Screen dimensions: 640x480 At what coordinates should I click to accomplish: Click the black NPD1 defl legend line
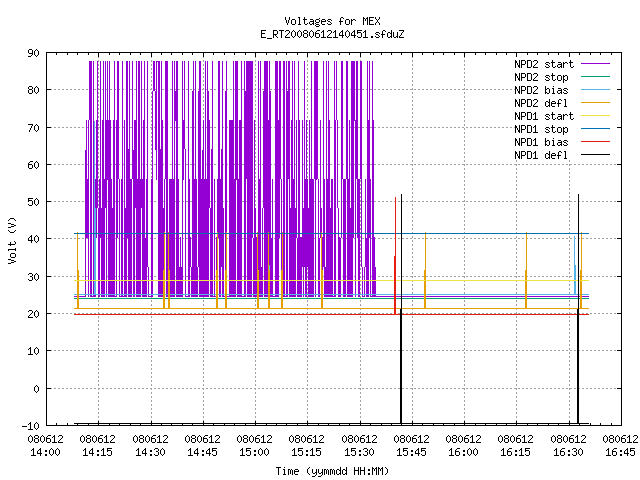pos(595,155)
